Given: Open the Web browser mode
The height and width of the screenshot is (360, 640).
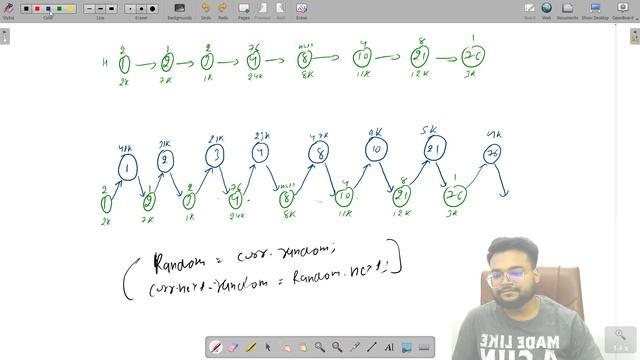Looking at the screenshot, I should [547, 11].
